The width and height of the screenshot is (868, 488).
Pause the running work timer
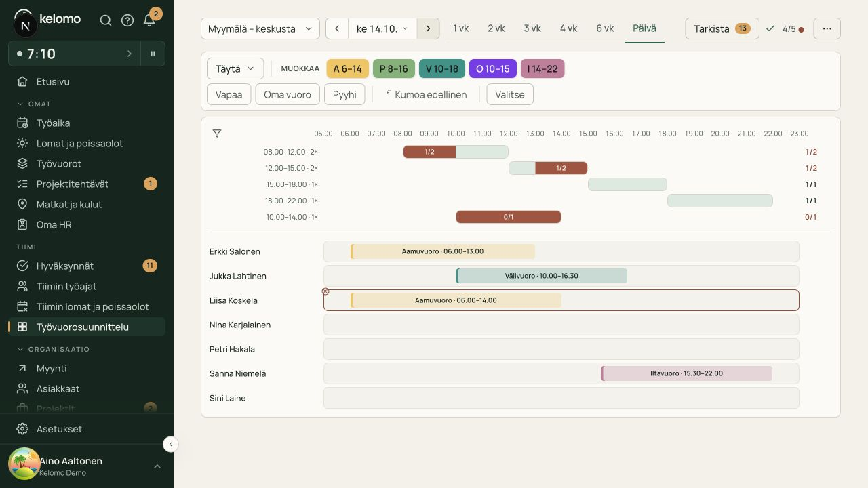click(153, 54)
